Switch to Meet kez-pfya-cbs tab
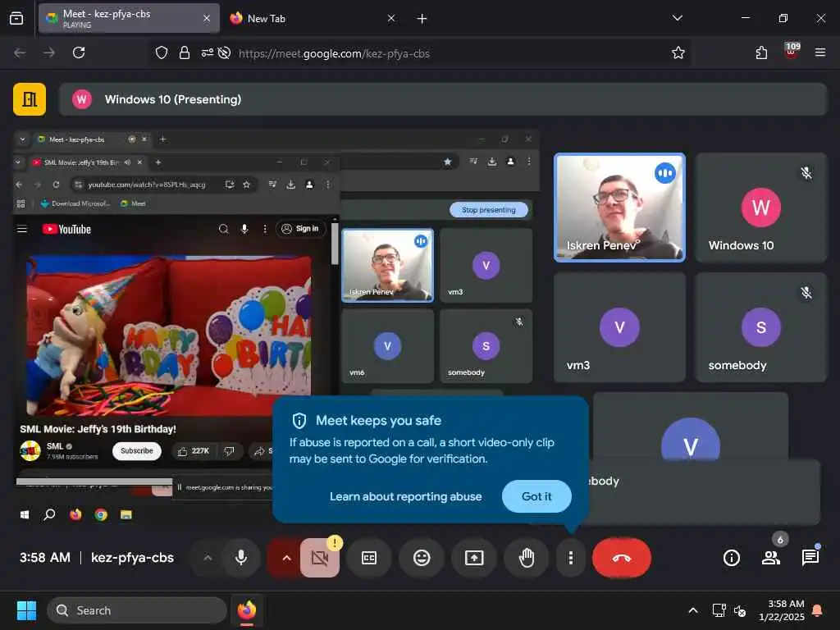The image size is (840, 630). point(129,18)
